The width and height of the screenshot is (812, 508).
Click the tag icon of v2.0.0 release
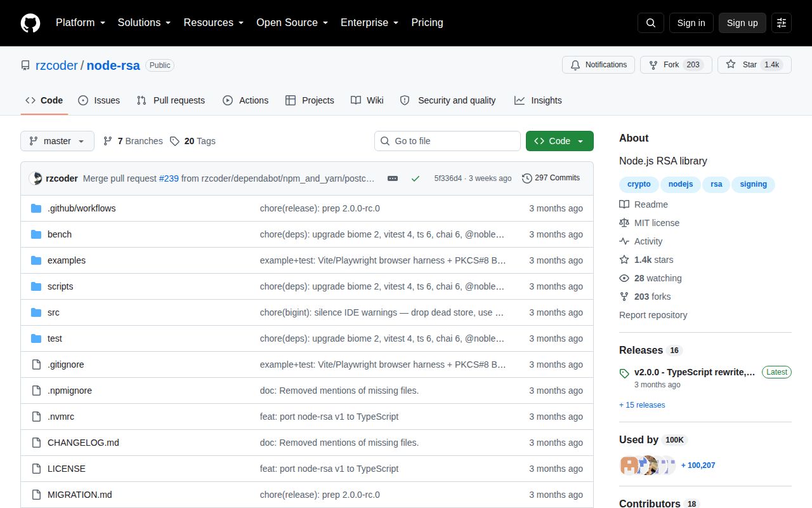tap(624, 373)
